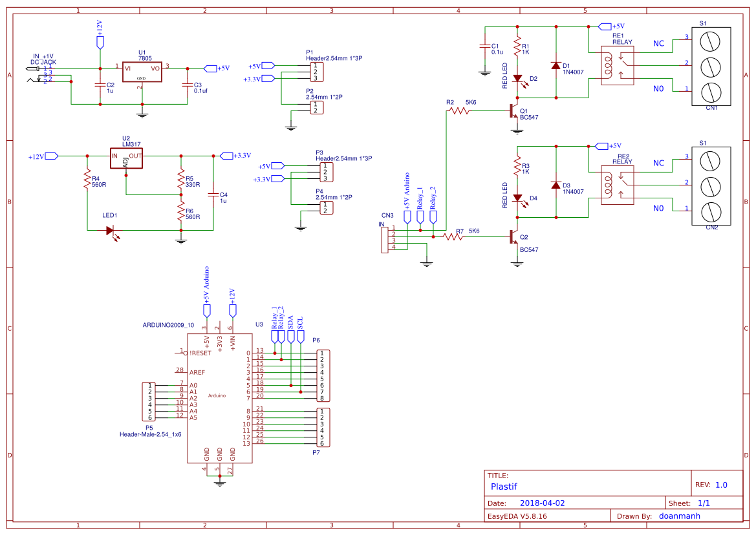Select the CN1 screw terminal block
Image resolution: width=756 pixels, height=535 pixels.
710,67
